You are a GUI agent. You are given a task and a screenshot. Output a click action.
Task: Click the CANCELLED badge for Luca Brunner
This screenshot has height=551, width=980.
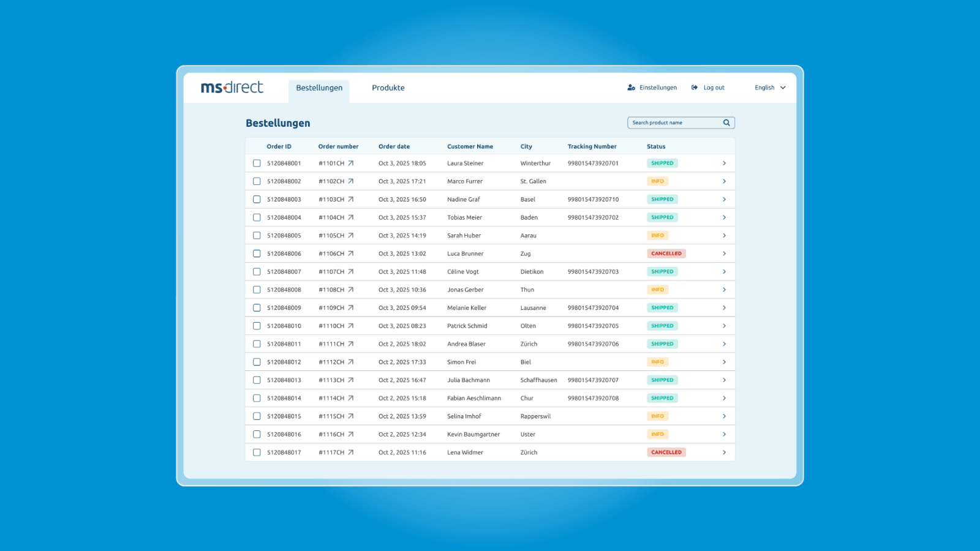click(x=666, y=253)
